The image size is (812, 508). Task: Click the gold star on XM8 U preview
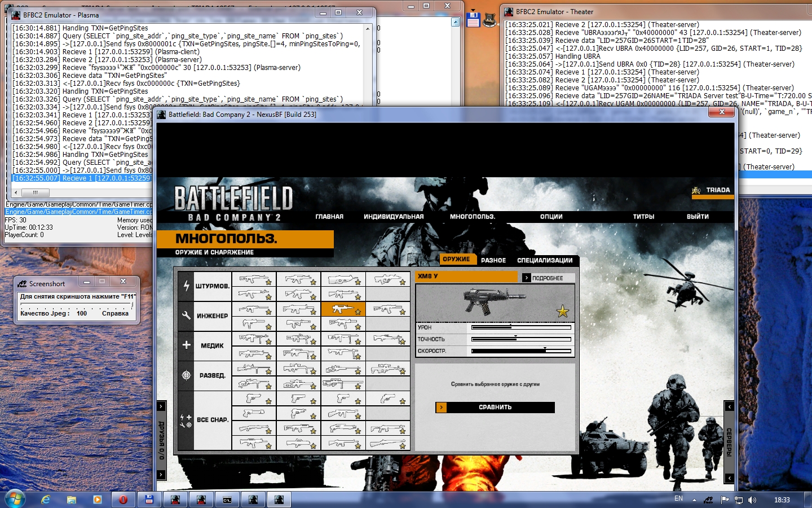point(562,311)
